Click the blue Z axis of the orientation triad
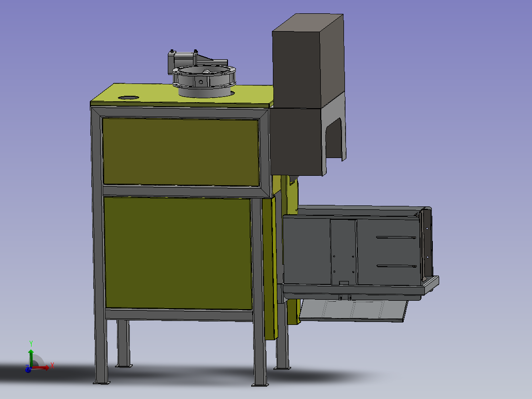 coord(28,369)
